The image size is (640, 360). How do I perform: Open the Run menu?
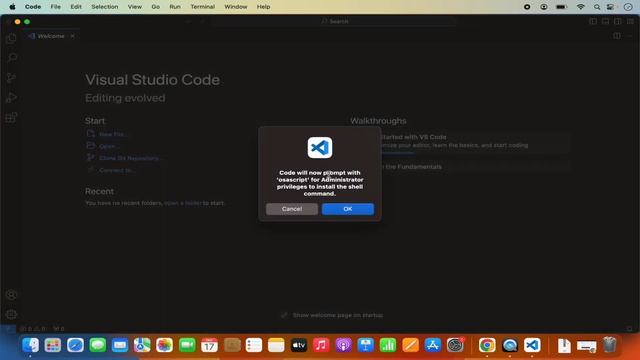coord(175,7)
